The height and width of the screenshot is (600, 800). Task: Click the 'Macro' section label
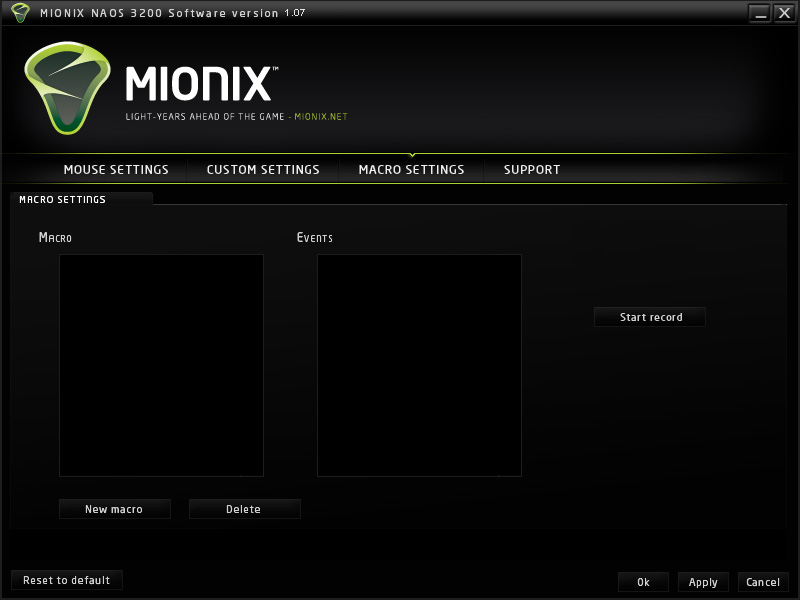point(55,238)
